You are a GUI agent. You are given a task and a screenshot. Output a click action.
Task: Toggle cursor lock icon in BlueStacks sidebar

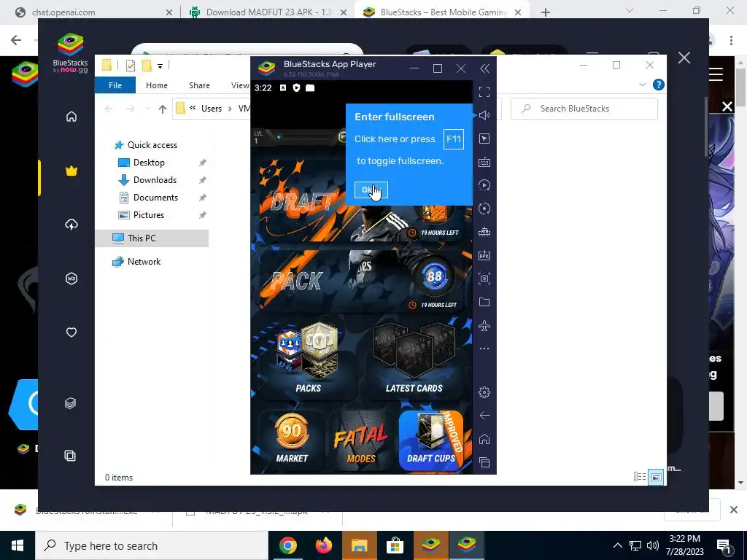[484, 139]
